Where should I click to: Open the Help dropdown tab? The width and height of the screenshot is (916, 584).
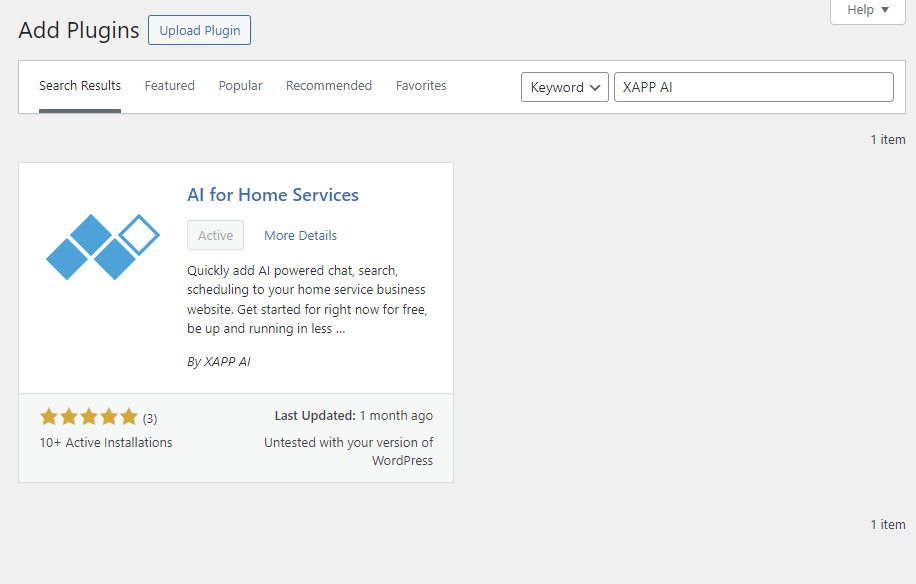point(868,10)
